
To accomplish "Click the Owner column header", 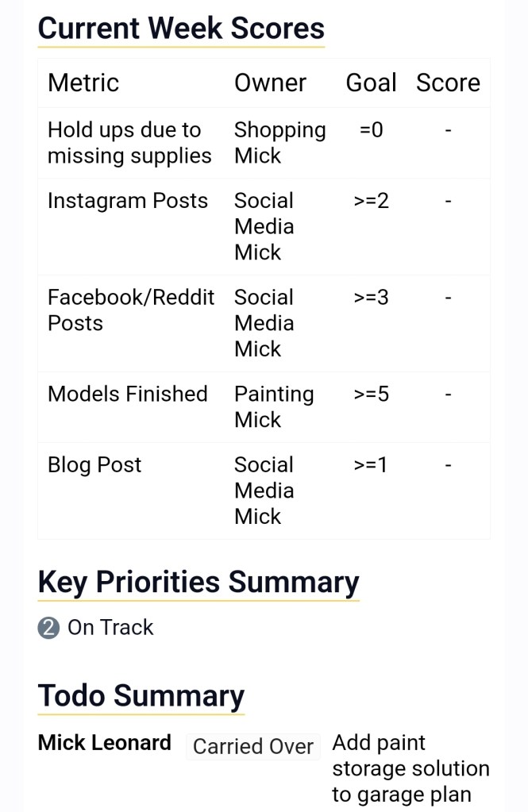I will click(270, 83).
